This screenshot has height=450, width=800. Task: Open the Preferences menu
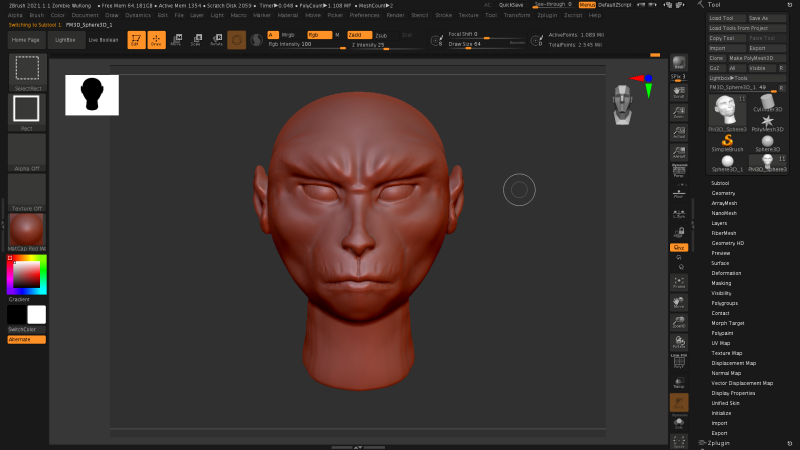pyautogui.click(x=364, y=16)
